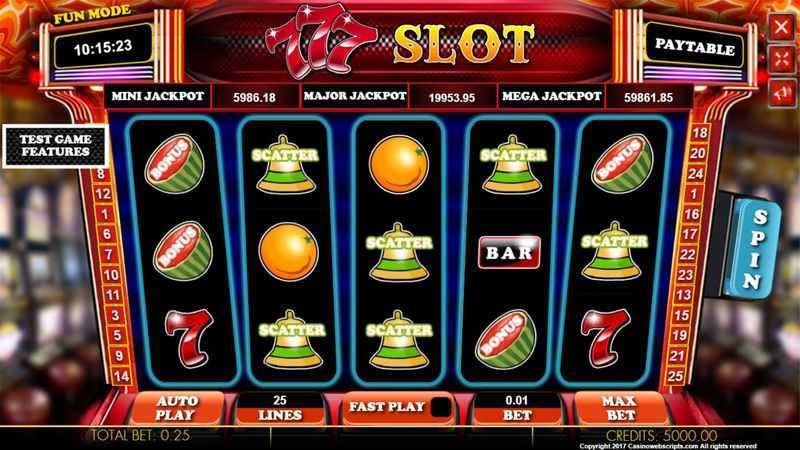This screenshot has height=450, width=800.
Task: Open TEST GAME FEATURES panel
Action: [56, 146]
